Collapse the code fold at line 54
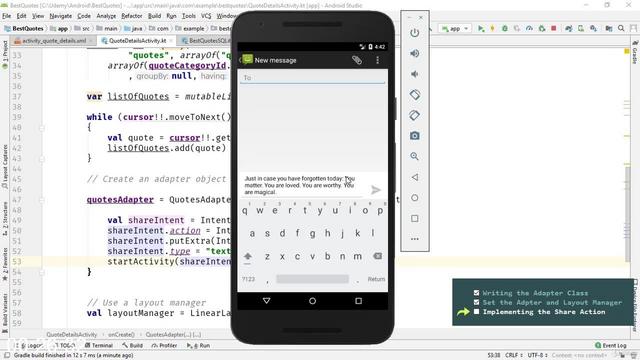The height and width of the screenshot is (360, 640). pyautogui.click(x=42, y=272)
